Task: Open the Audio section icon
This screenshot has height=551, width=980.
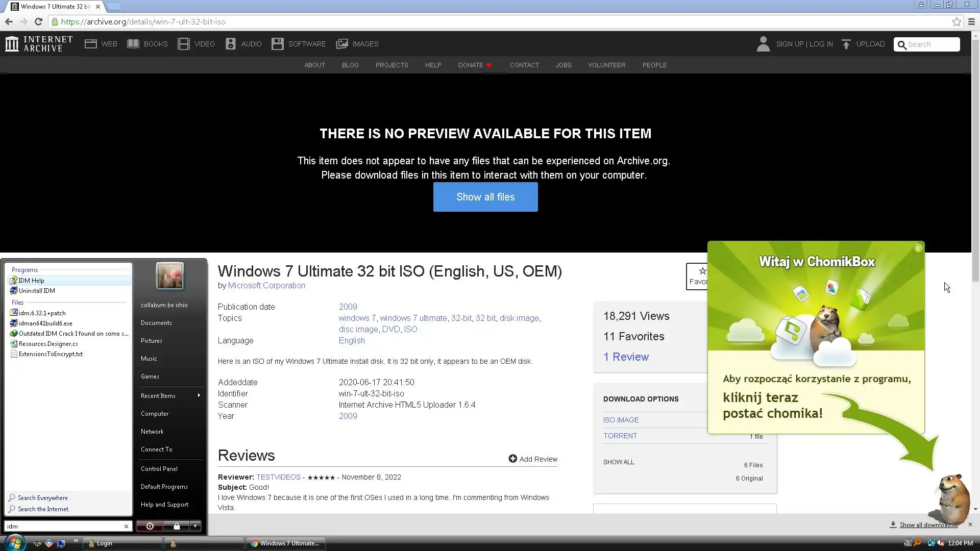Action: (231, 44)
